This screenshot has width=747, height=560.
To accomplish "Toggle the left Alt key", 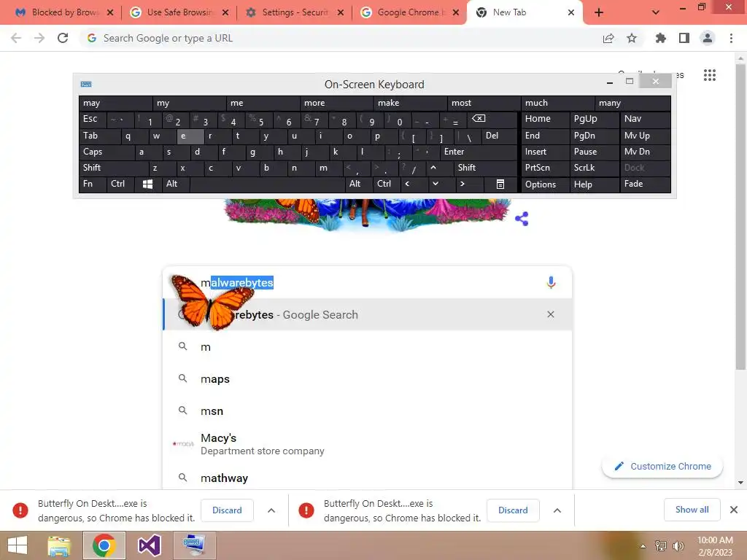I will tap(176, 184).
